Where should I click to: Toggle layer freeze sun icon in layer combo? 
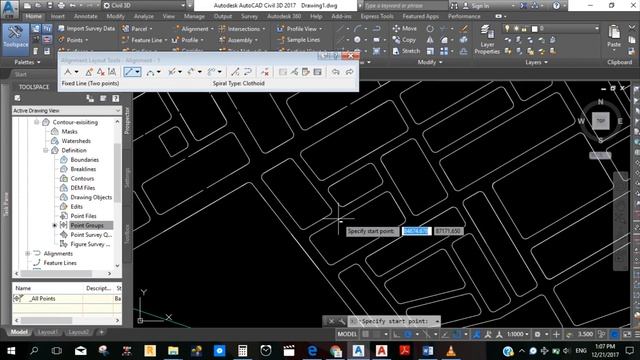[x=516, y=29]
